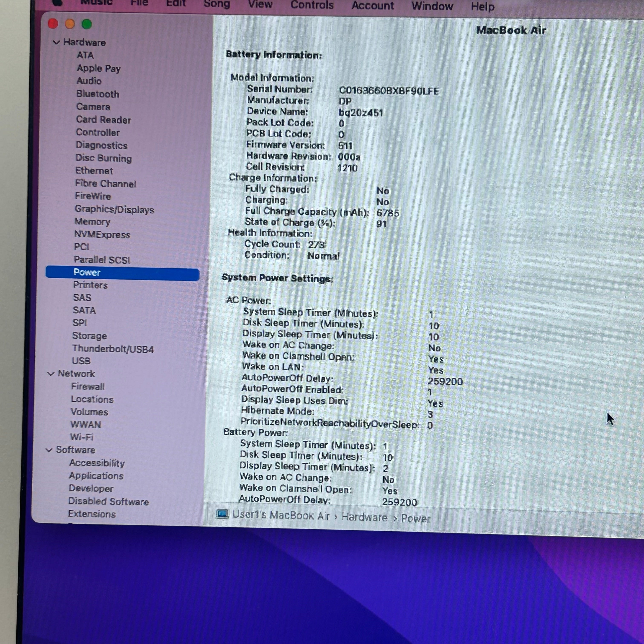
Task: Click the Full Charge Capacity value 6785
Action: (x=387, y=213)
